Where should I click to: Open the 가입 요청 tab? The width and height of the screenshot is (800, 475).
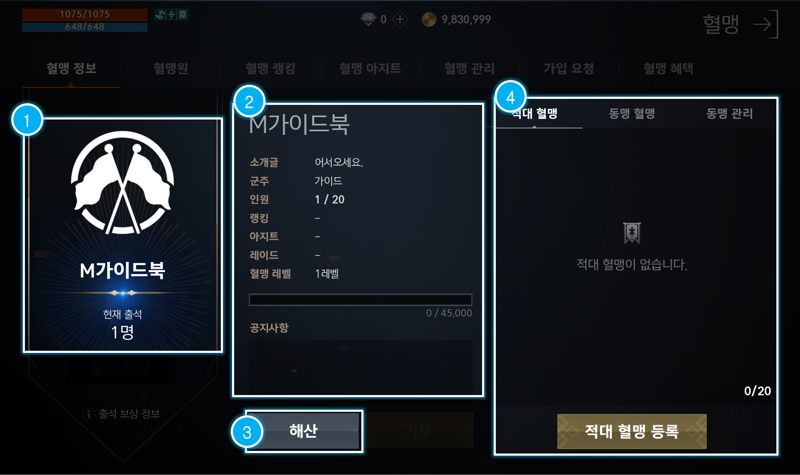point(569,68)
